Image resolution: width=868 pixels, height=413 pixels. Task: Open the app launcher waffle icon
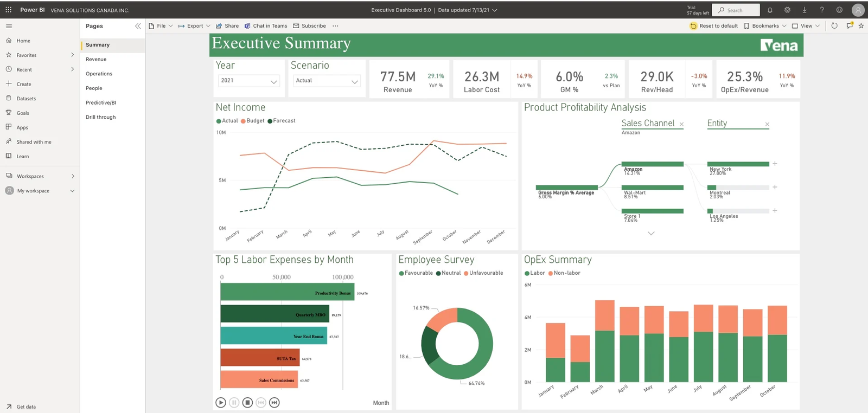coord(8,10)
